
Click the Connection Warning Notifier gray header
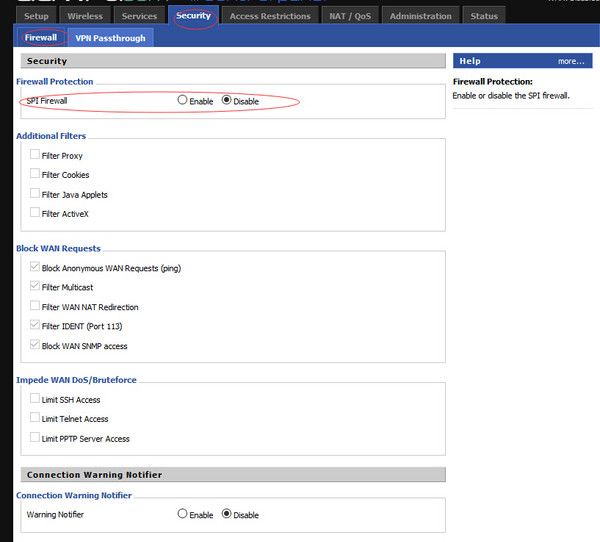233,475
